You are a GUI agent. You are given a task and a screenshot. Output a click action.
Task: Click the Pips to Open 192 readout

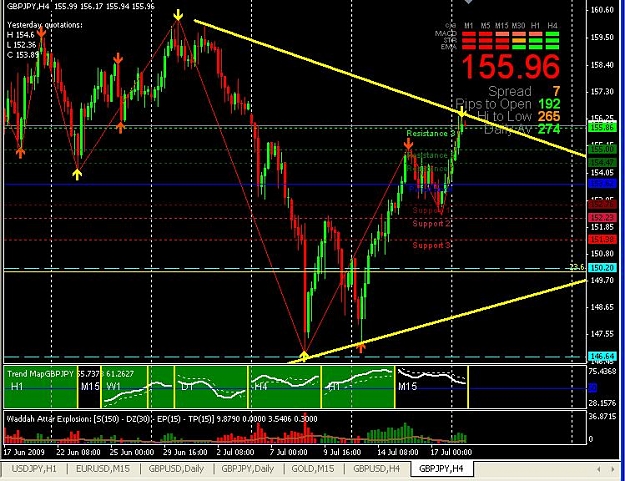(x=508, y=104)
